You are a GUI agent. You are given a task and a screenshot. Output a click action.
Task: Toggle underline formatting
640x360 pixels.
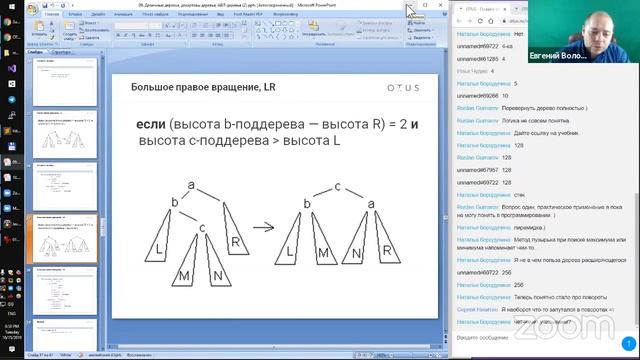pos(133,36)
